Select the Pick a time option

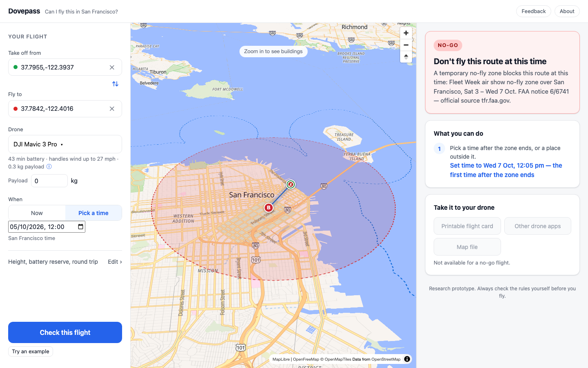point(94,213)
